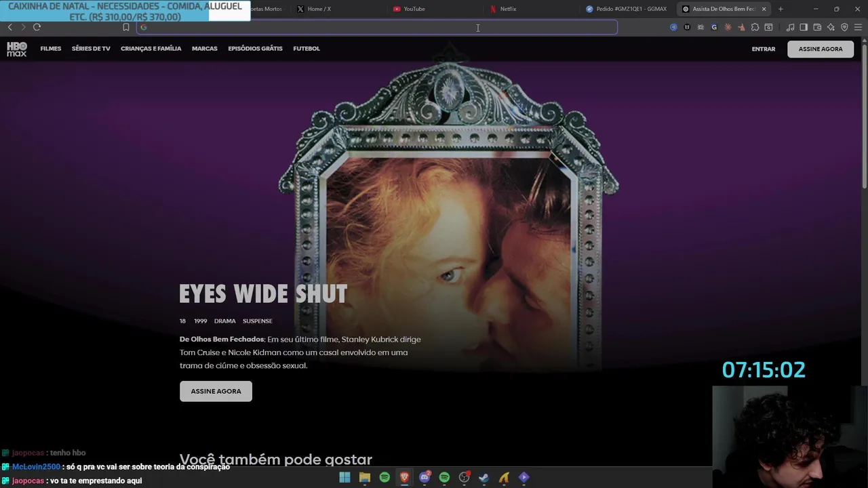Click the browser address bar field
The image size is (868, 488).
tap(377, 27)
